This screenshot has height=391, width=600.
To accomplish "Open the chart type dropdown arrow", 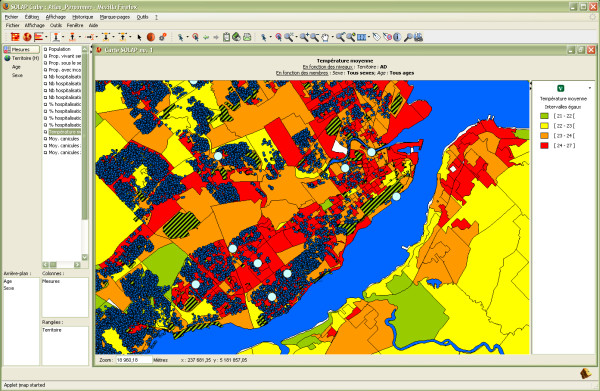I will [x=46, y=37].
